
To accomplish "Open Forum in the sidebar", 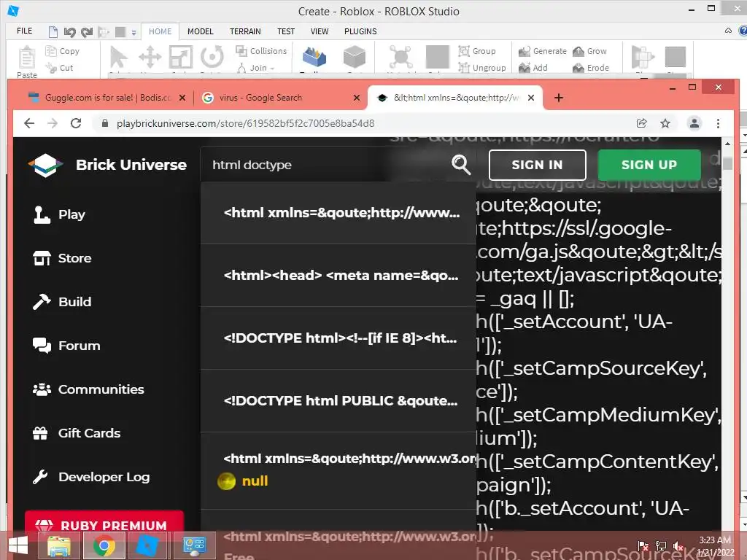I will point(66,346).
